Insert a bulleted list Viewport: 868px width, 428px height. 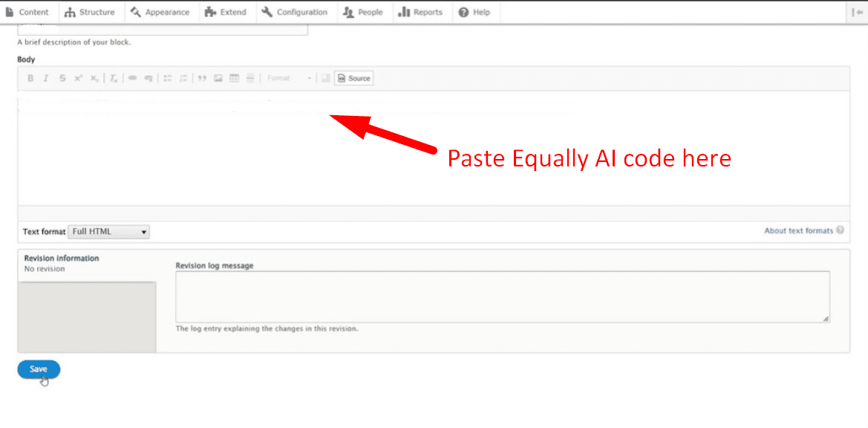167,78
